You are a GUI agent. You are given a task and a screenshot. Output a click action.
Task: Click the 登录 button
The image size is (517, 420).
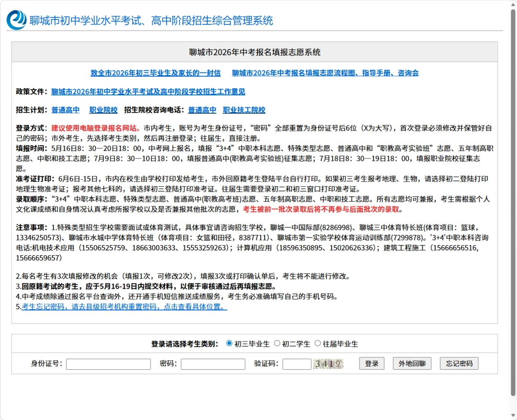click(x=371, y=363)
